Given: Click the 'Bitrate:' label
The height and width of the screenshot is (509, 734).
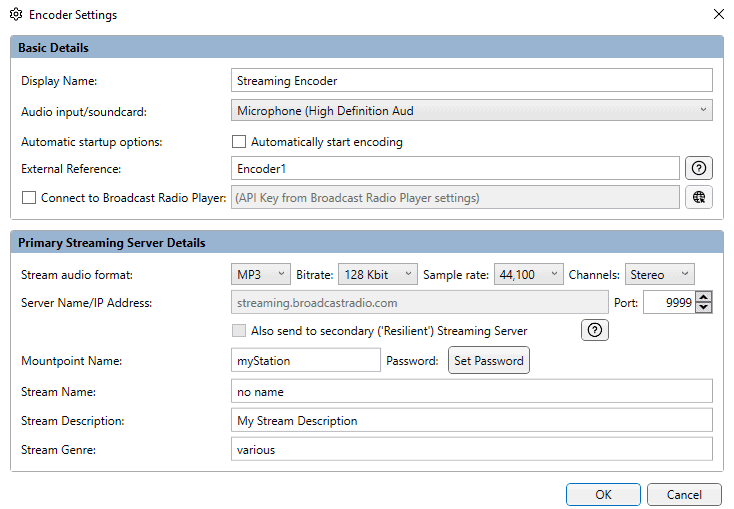Looking at the screenshot, I should (315, 275).
